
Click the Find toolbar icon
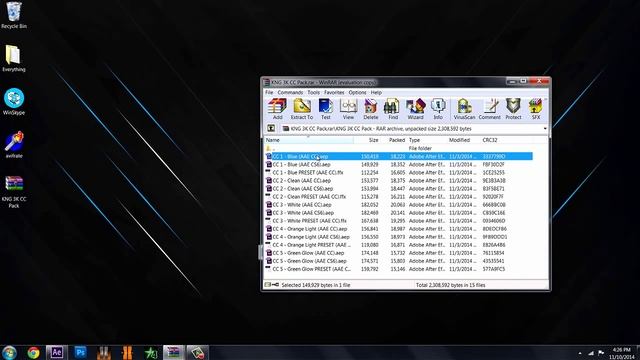[x=393, y=109]
